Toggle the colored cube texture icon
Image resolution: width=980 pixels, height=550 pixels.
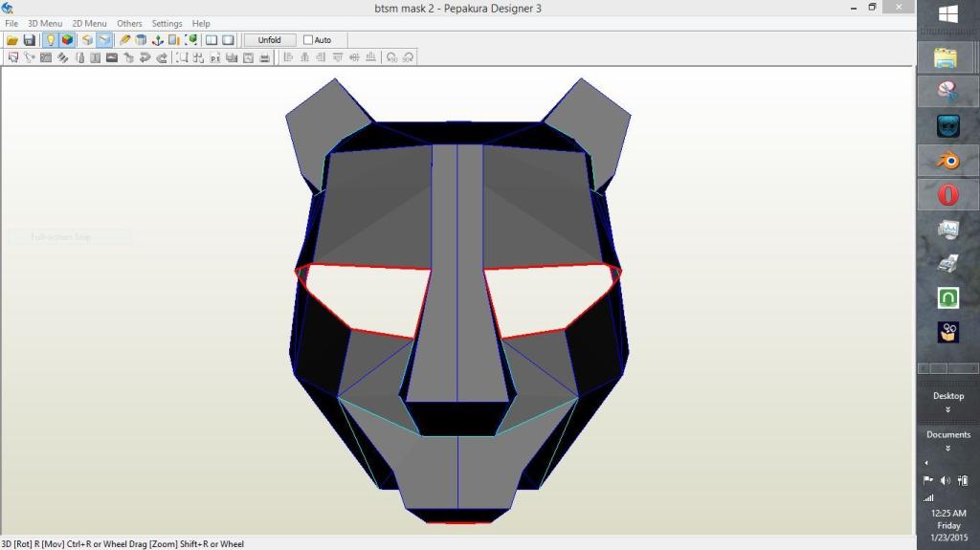tap(67, 40)
